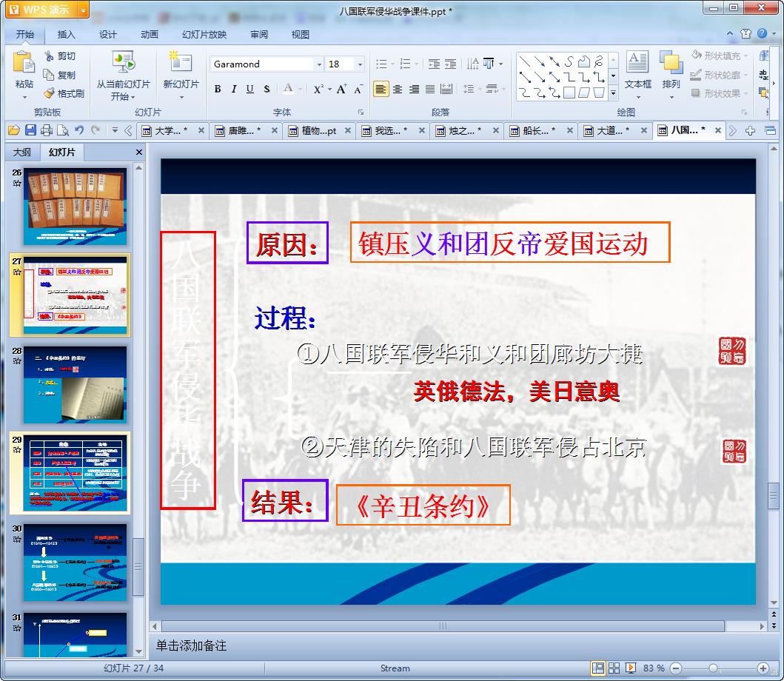784x681 pixels.
Task: Click Shape Outline (形状轮廓) button
Action: pos(719,75)
